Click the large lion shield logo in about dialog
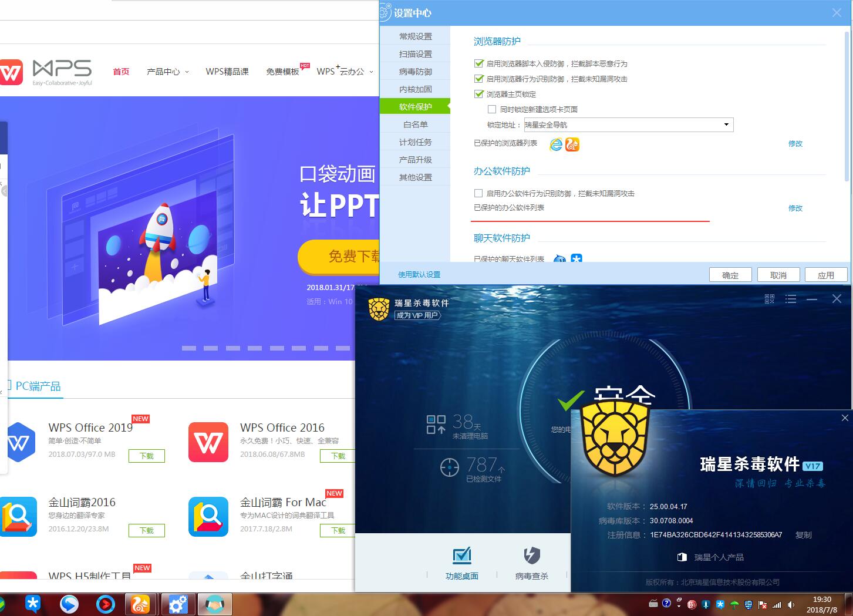 point(615,438)
